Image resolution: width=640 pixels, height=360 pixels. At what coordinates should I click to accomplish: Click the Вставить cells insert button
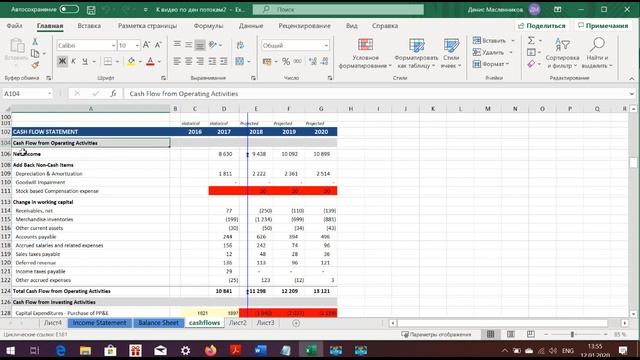(489, 41)
